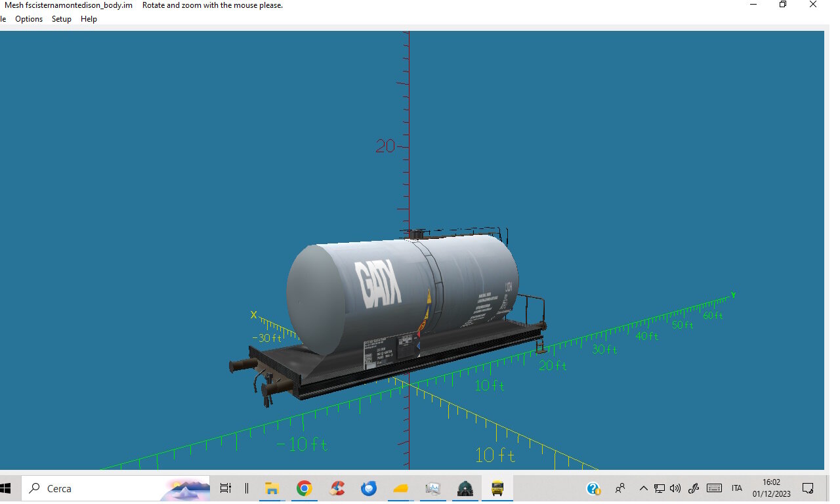Click the green '60 ft' axis label
This screenshot has width=840, height=504.
tap(713, 316)
